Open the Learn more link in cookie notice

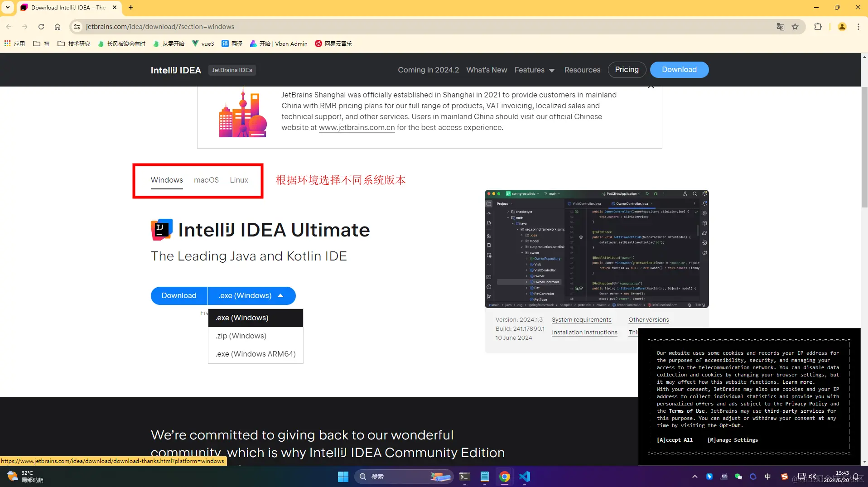pos(798,382)
